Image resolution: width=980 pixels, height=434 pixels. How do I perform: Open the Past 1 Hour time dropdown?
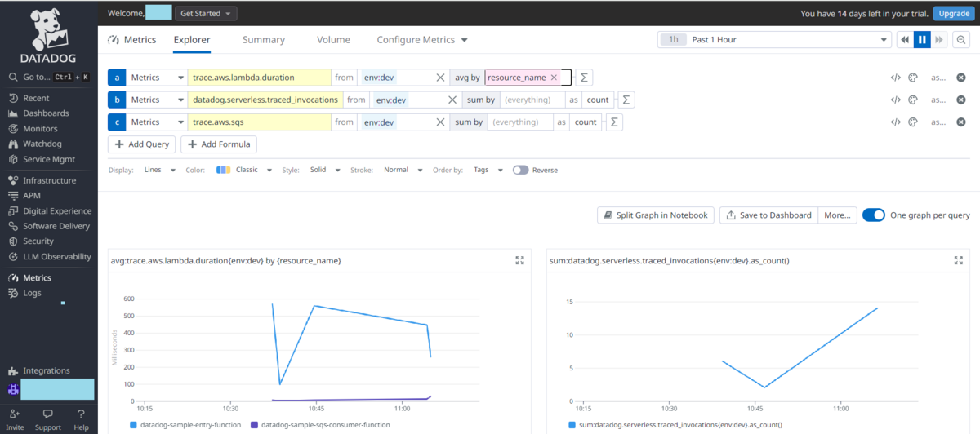pos(776,39)
